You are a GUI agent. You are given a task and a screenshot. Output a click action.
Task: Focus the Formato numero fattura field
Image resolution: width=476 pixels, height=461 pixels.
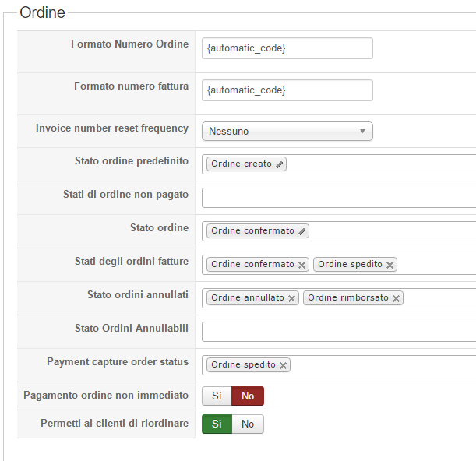tap(287, 90)
